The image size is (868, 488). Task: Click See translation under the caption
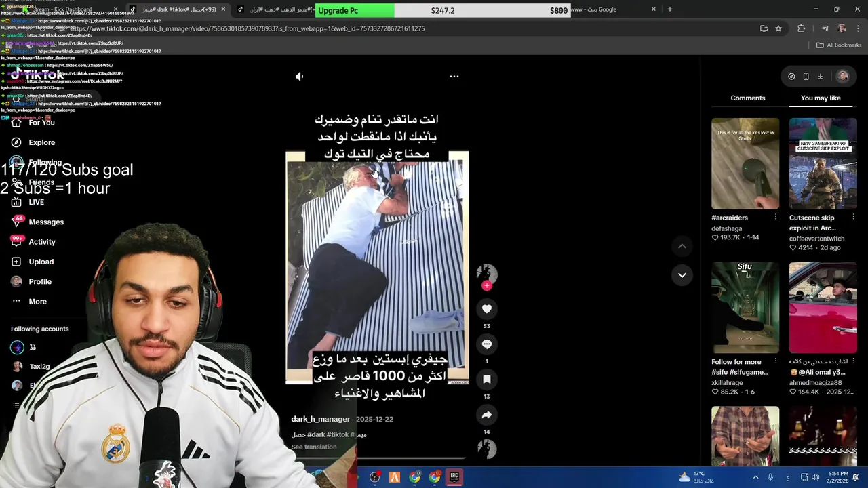314,447
